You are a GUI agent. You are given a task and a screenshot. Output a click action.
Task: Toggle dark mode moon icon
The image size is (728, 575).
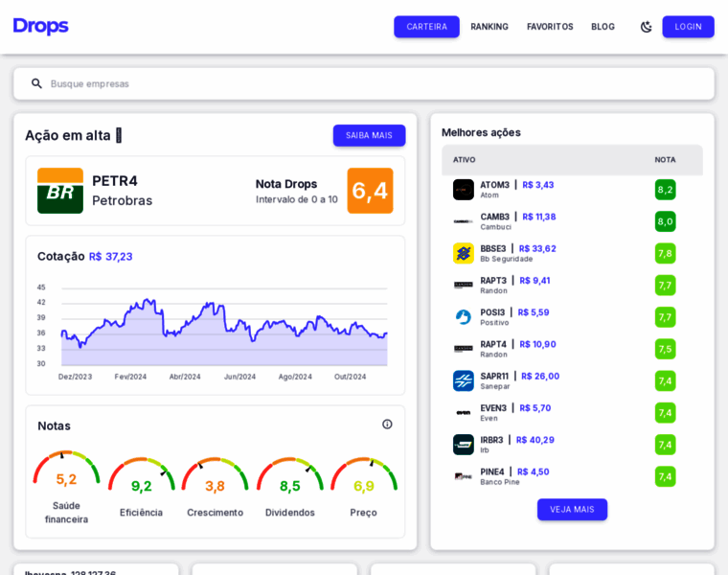coord(647,27)
